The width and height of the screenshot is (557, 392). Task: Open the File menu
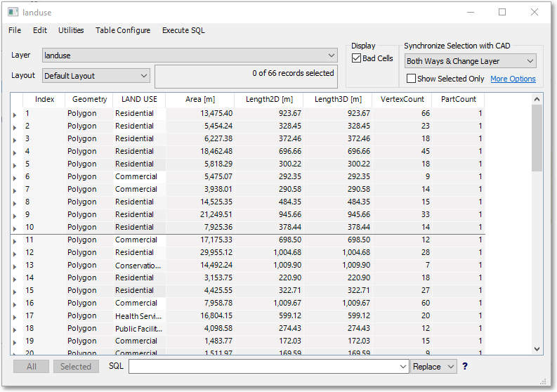(x=15, y=30)
